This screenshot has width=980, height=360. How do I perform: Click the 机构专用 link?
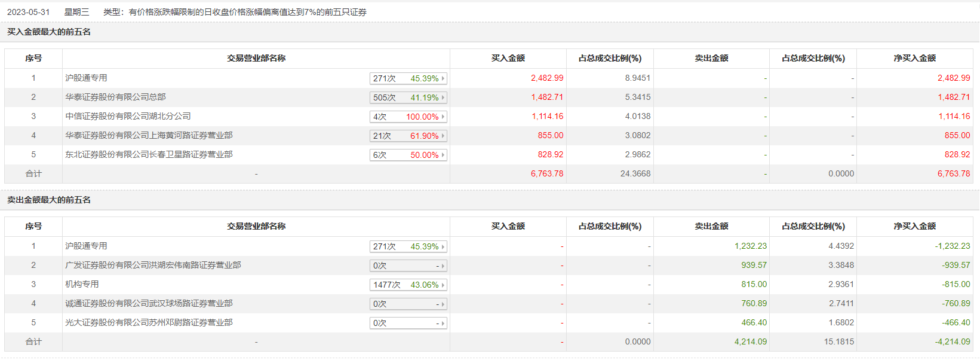click(x=82, y=285)
